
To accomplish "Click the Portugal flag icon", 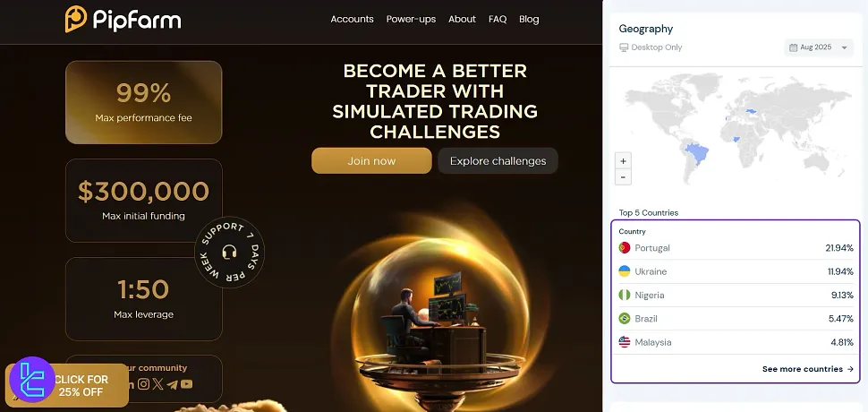I will point(625,248).
